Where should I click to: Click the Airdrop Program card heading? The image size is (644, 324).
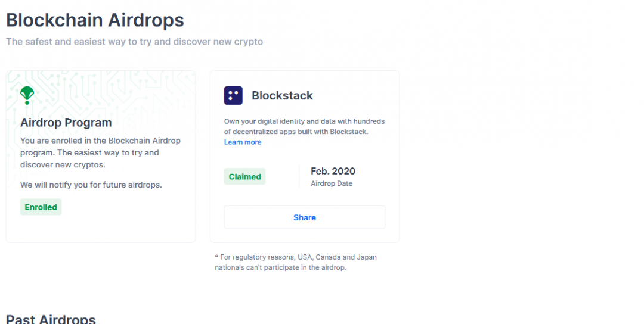tap(66, 123)
